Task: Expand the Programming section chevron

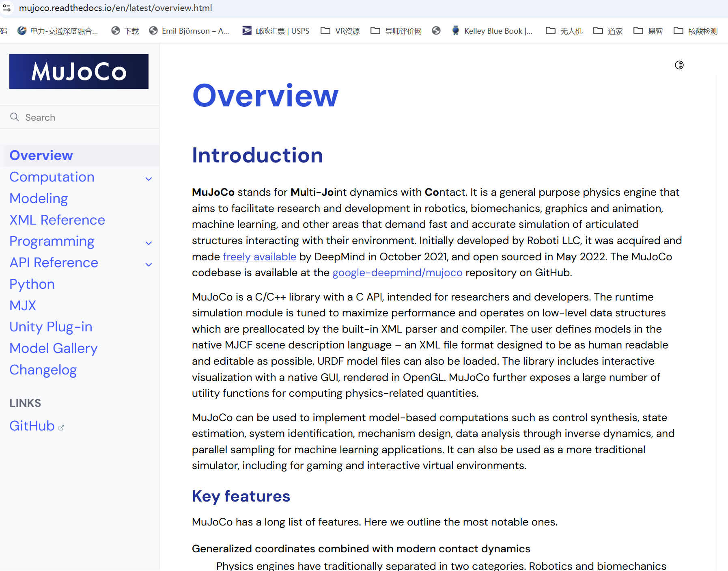Action: tap(149, 243)
